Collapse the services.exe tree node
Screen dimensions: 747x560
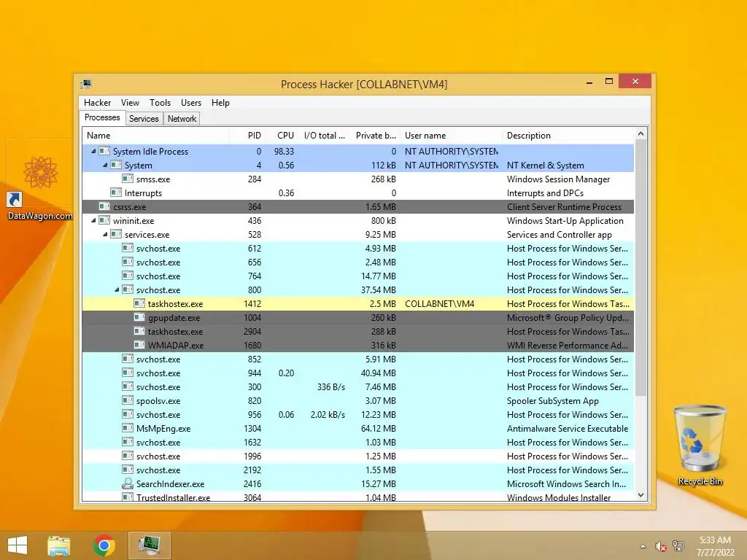pos(105,234)
